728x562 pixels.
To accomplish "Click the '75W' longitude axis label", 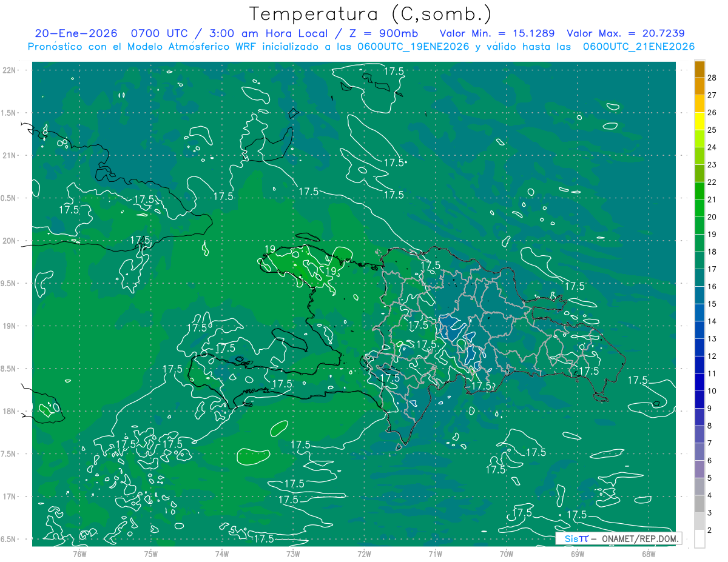I will [x=151, y=554].
